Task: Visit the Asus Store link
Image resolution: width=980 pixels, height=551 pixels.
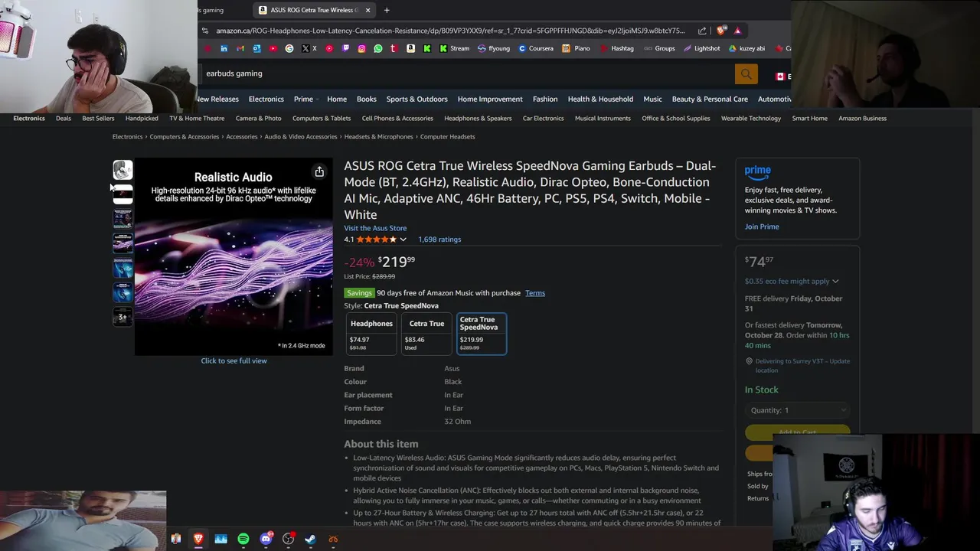Action: point(375,228)
